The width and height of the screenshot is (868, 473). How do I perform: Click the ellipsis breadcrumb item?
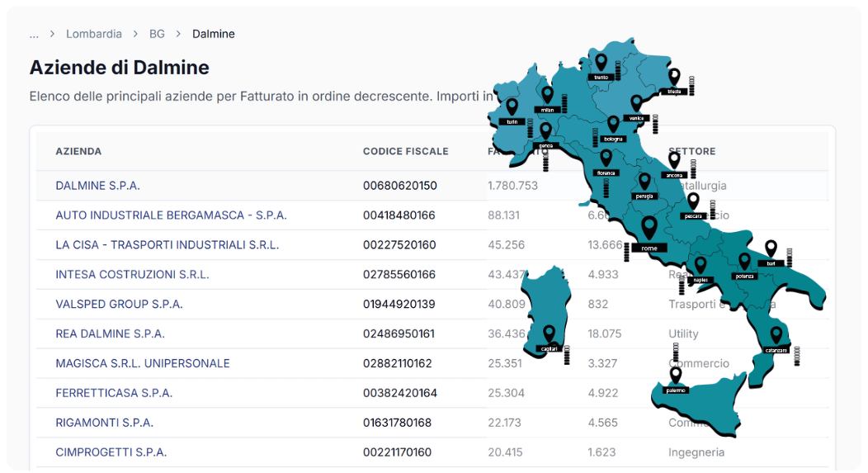pyautogui.click(x=34, y=34)
